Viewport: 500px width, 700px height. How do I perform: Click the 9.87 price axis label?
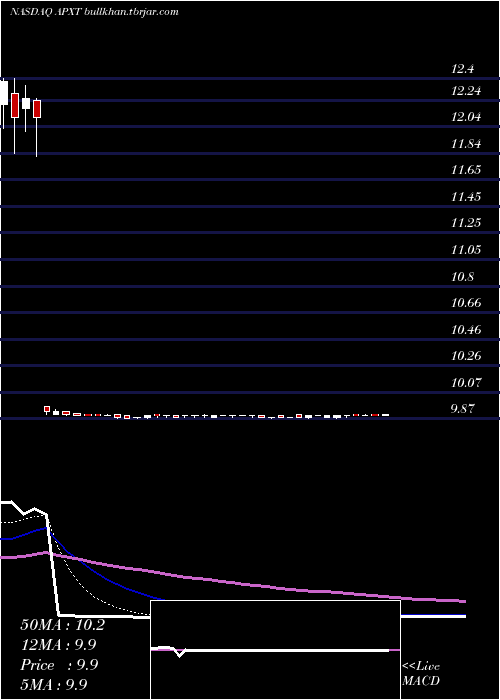tap(462, 409)
